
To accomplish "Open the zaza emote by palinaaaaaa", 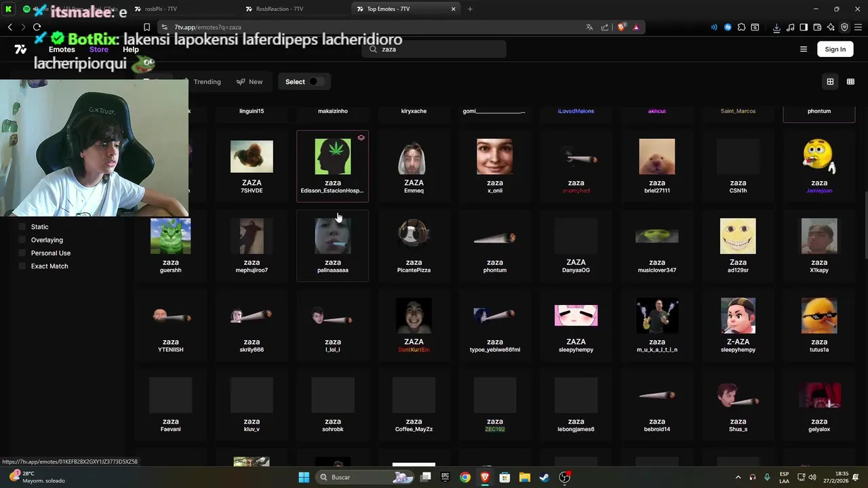I will pos(332,245).
